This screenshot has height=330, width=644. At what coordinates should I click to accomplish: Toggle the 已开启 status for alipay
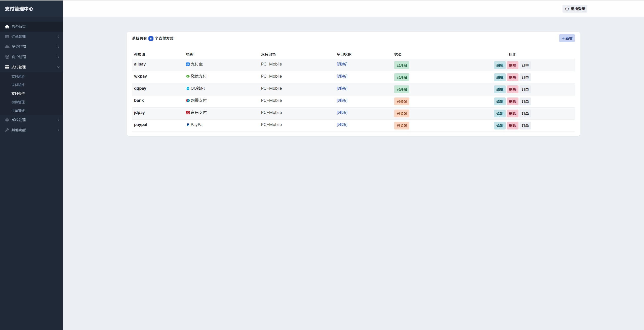401,65
